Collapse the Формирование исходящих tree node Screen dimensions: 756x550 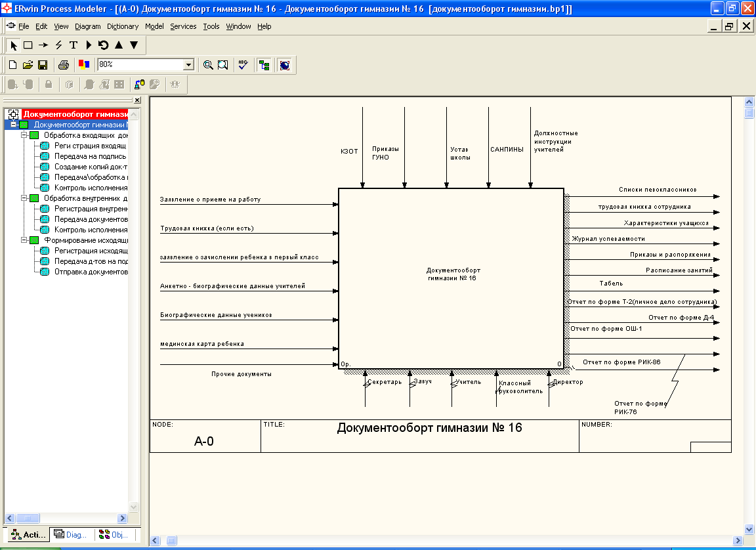coord(24,240)
